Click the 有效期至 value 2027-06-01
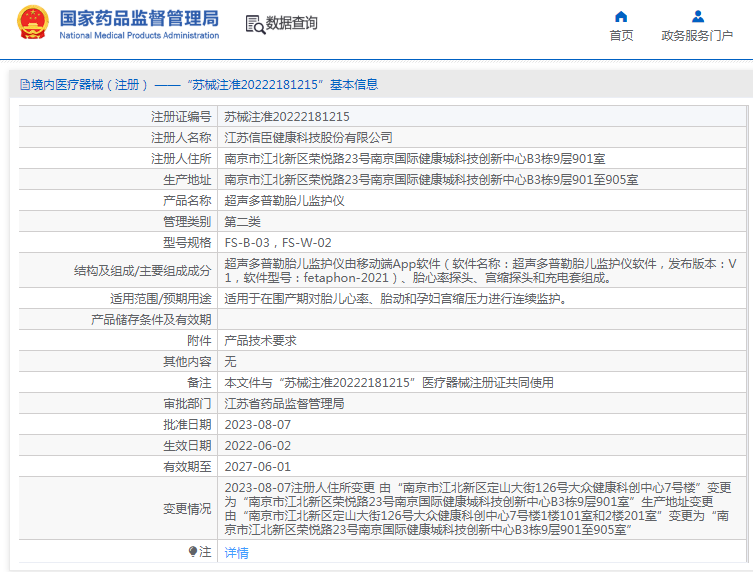This screenshot has width=753, height=572. (x=257, y=467)
